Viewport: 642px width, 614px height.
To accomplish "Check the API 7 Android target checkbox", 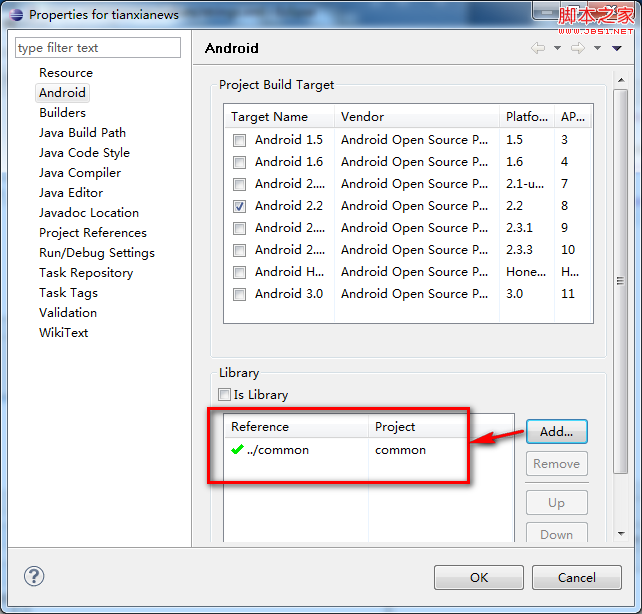I will coord(240,184).
